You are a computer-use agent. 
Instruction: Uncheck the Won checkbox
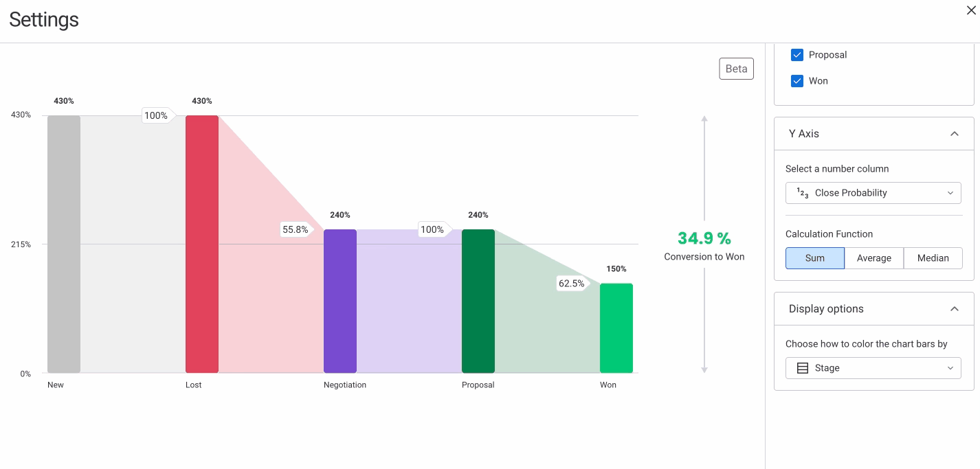point(797,80)
